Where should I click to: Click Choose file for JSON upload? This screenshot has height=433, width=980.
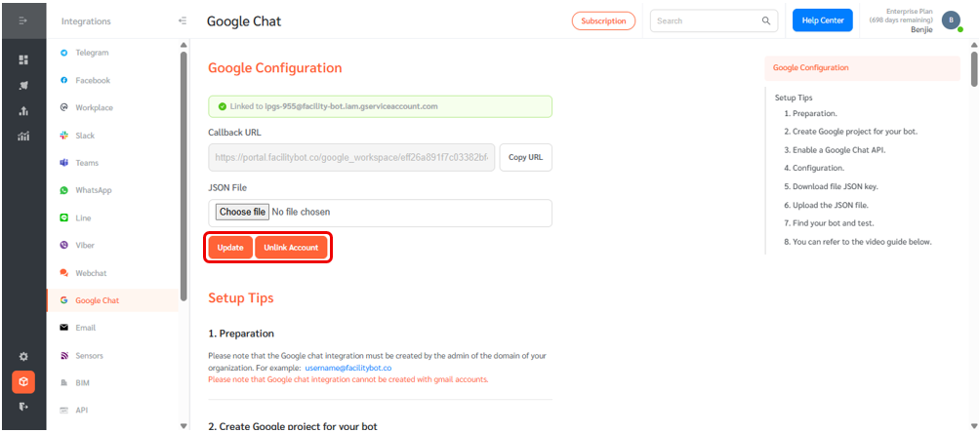[242, 212]
